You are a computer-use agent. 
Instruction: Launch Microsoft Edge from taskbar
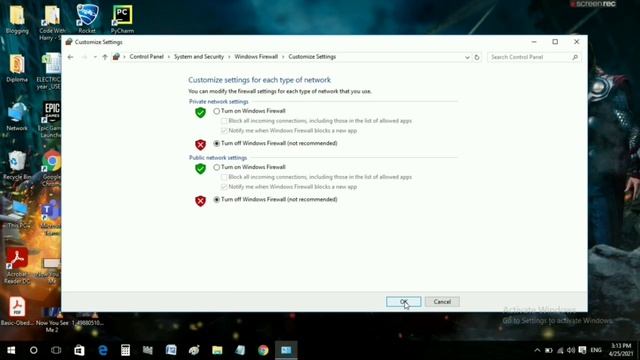(x=102, y=350)
